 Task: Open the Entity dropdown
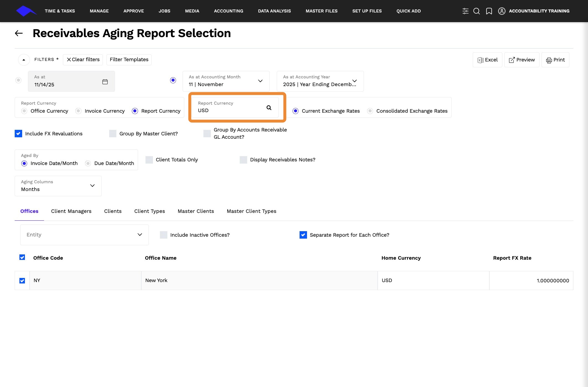[140, 235]
